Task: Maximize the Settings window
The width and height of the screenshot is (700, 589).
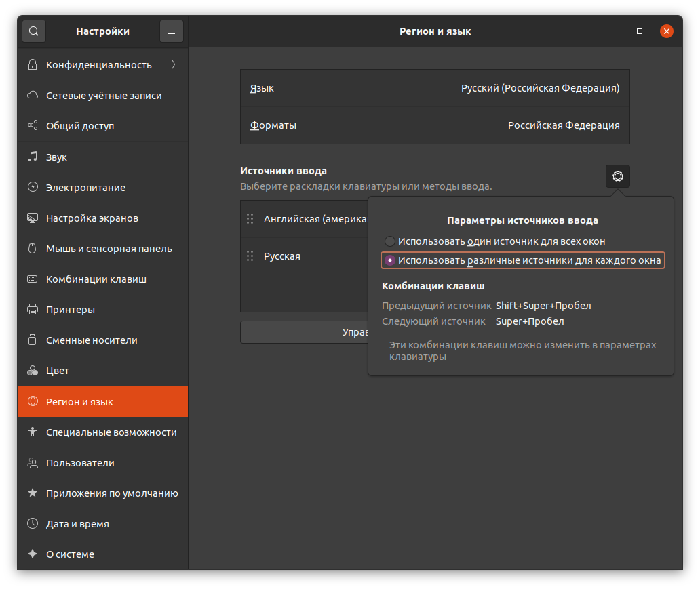Action: pyautogui.click(x=639, y=31)
